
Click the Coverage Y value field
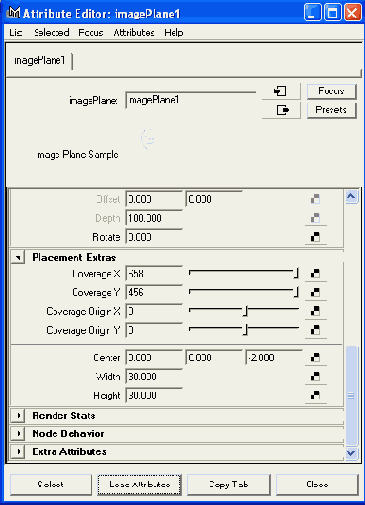point(154,293)
